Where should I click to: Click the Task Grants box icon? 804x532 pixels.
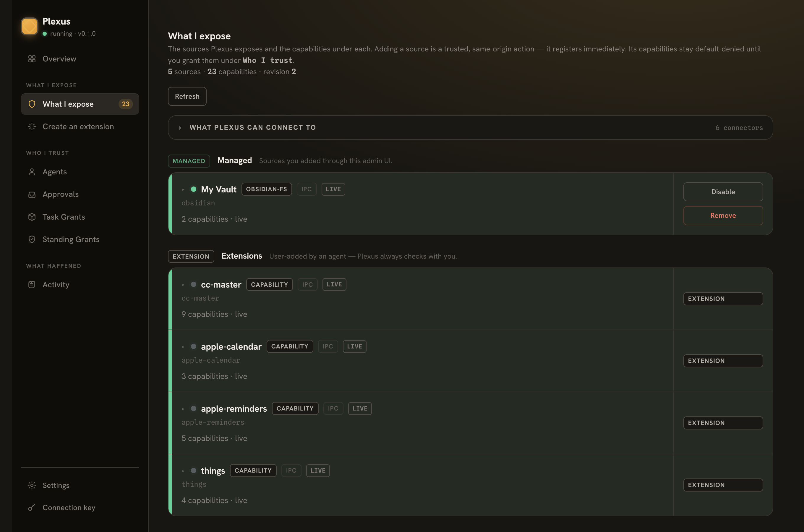point(32,217)
